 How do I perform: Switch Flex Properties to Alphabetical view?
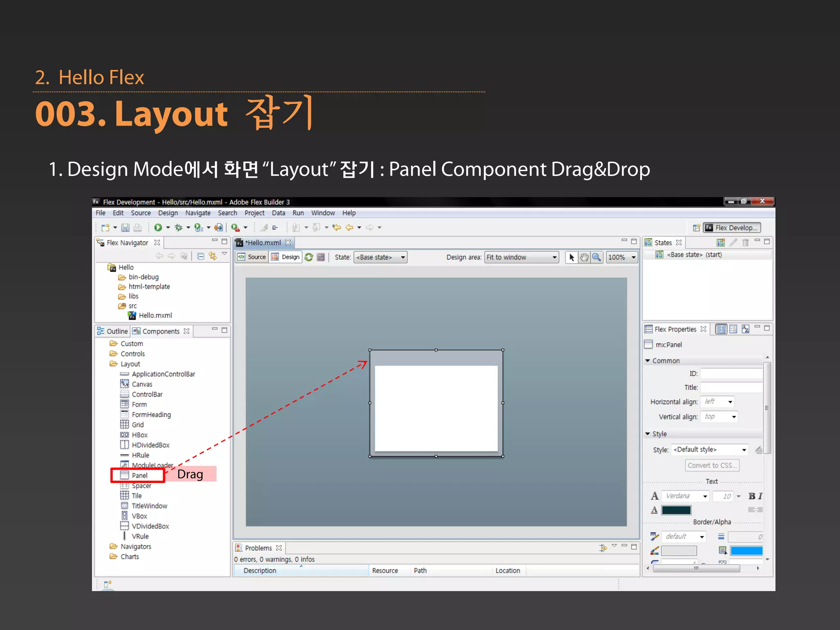coord(745,329)
